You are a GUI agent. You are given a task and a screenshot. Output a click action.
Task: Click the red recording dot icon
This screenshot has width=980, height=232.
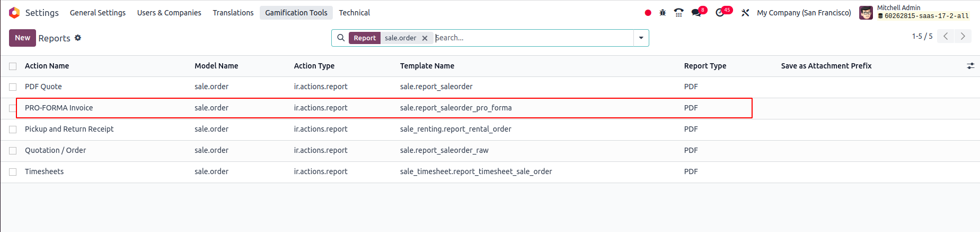pyautogui.click(x=648, y=13)
